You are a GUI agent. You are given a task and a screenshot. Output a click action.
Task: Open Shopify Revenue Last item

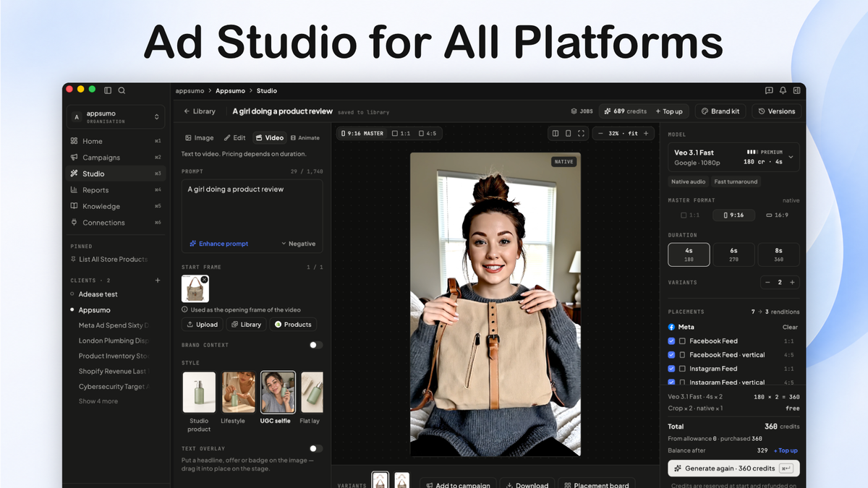(x=113, y=371)
